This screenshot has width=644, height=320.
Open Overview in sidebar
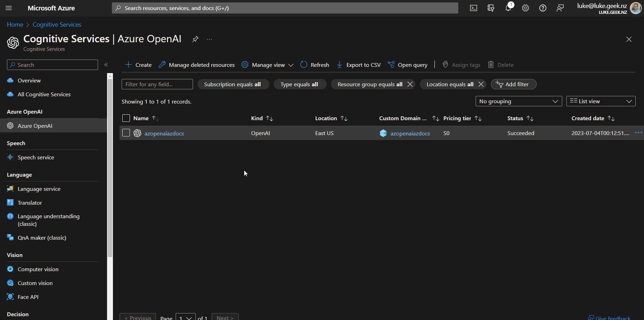point(29,80)
